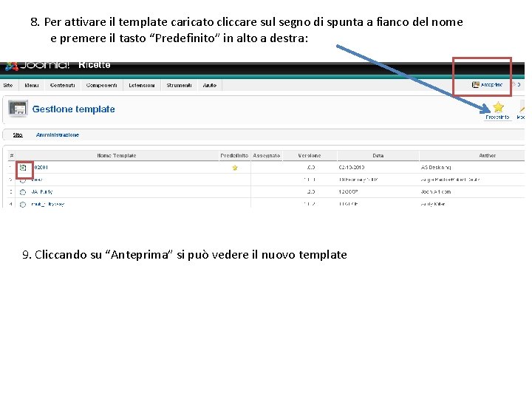Click the Gestione template heading
This screenshot has width=532, height=399.
(x=73, y=109)
